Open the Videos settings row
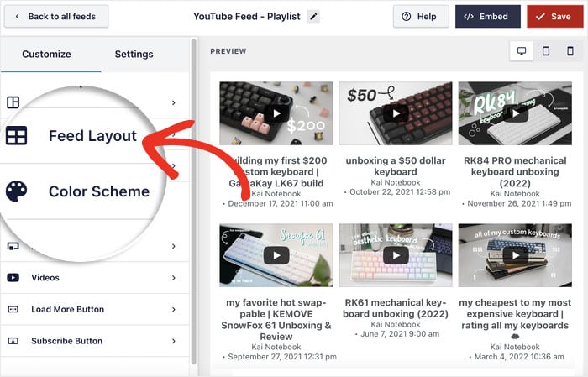Screen dimensions: 588x377 94,278
